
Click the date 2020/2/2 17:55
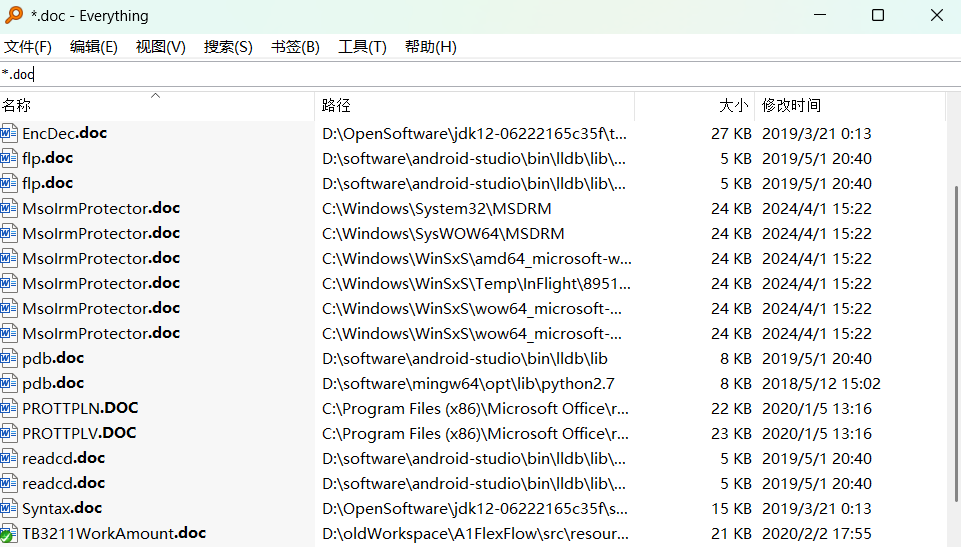(x=816, y=534)
